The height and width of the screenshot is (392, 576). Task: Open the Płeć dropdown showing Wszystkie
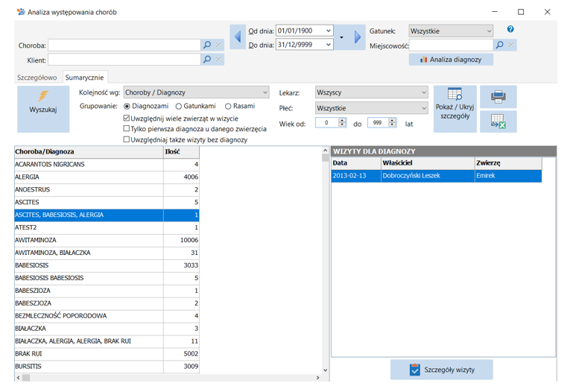pyautogui.click(x=372, y=108)
